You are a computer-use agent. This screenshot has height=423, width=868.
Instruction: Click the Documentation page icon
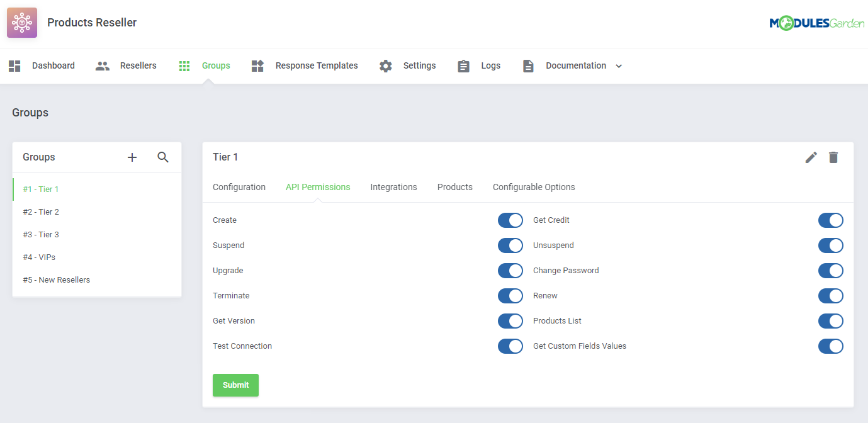527,65
